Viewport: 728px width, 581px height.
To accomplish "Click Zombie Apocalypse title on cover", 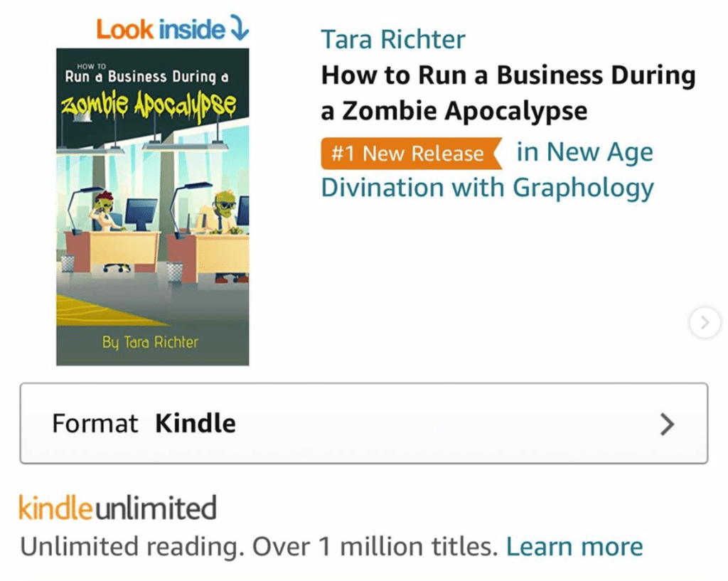I will [x=149, y=106].
